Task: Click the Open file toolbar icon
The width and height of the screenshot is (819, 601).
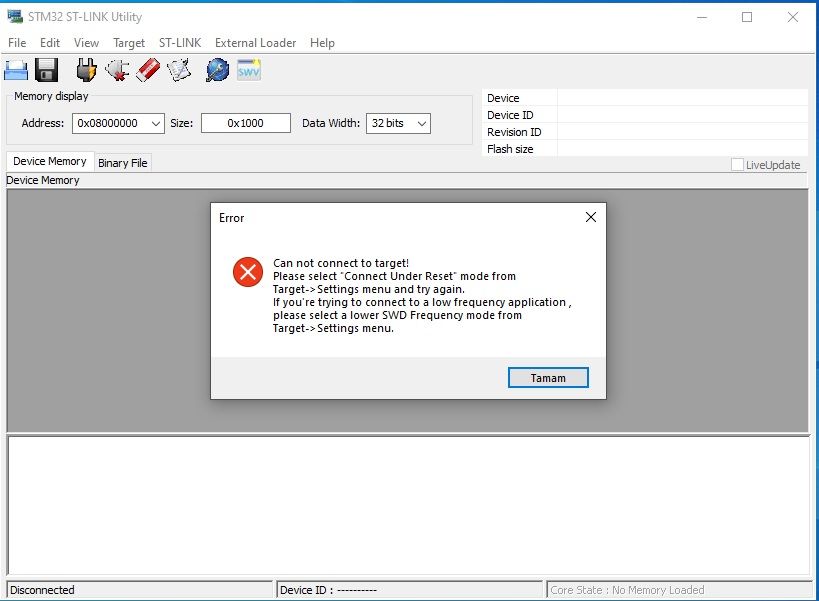Action: click(16, 70)
